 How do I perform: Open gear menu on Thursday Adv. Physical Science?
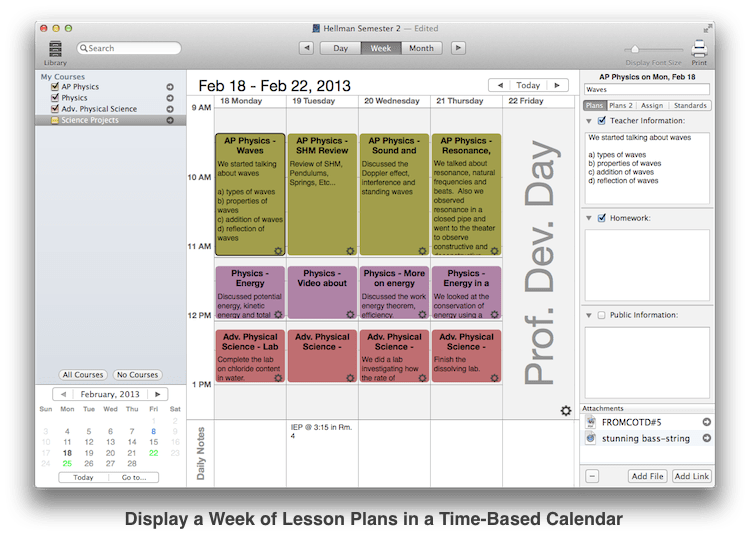tap(495, 378)
